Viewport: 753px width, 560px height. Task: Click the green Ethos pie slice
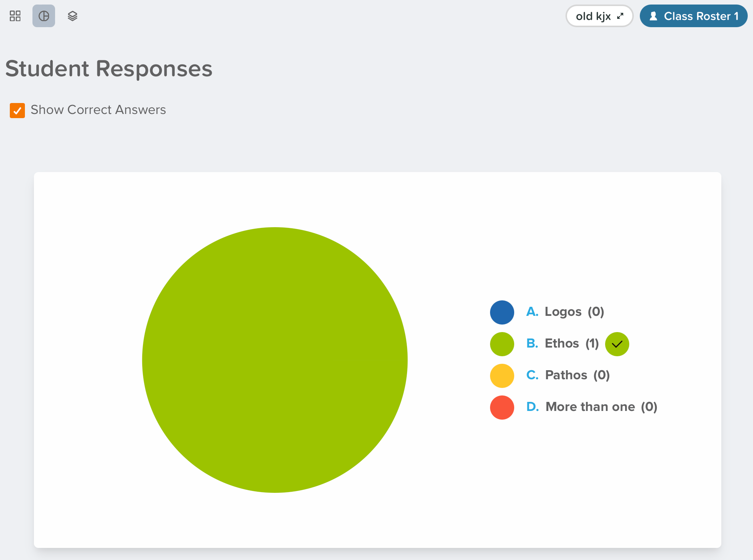(x=275, y=360)
